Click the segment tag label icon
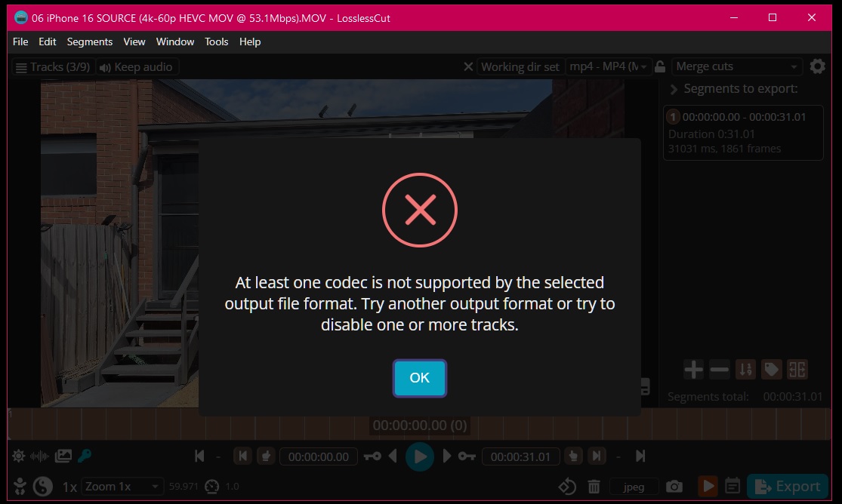This screenshot has width=842, height=504. (x=771, y=369)
